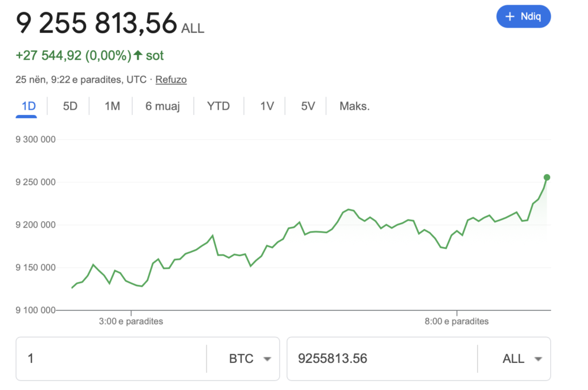The height and width of the screenshot is (390, 588).
Task: Click the green endpoint dot on the chart
Action: [547, 177]
